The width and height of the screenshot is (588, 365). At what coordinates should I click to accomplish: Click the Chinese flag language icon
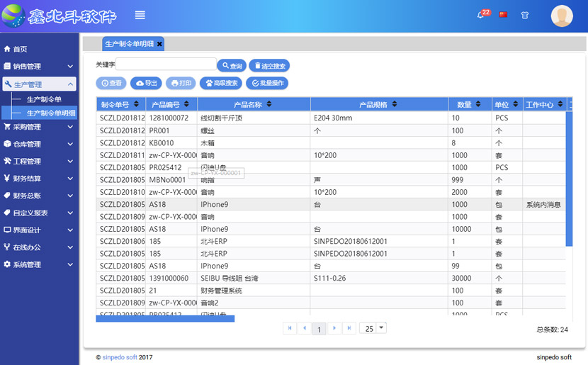point(504,15)
